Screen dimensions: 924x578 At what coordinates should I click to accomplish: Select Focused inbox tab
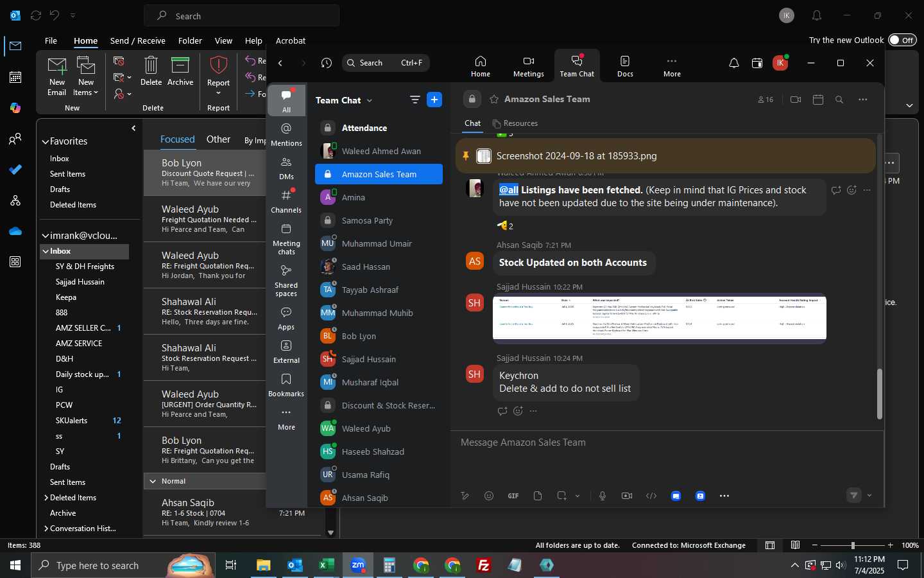[177, 139]
